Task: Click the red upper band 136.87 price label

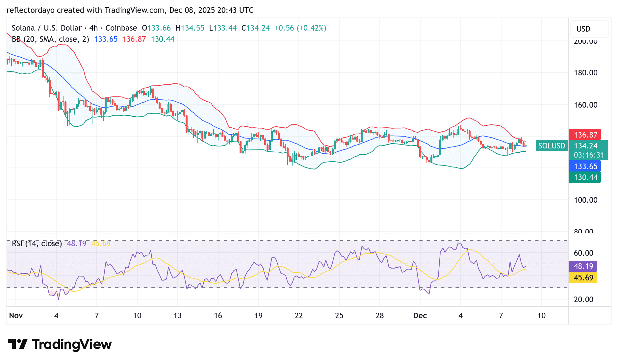Action: tap(585, 135)
